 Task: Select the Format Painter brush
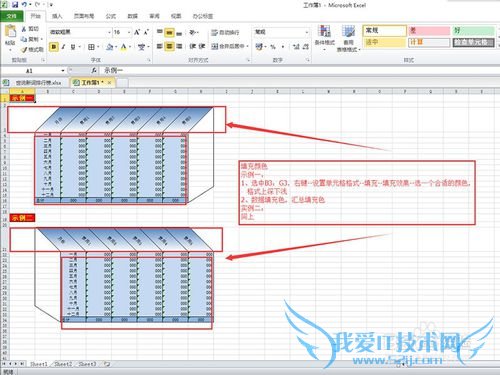click(24, 50)
